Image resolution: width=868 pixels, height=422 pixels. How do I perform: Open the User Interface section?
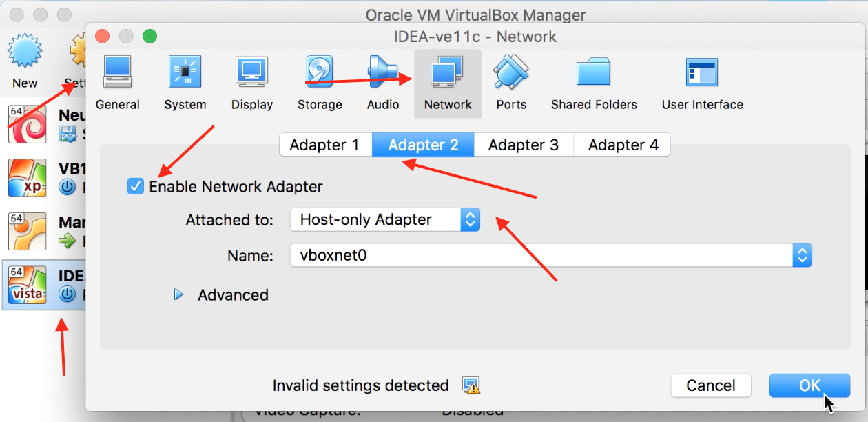coord(702,83)
